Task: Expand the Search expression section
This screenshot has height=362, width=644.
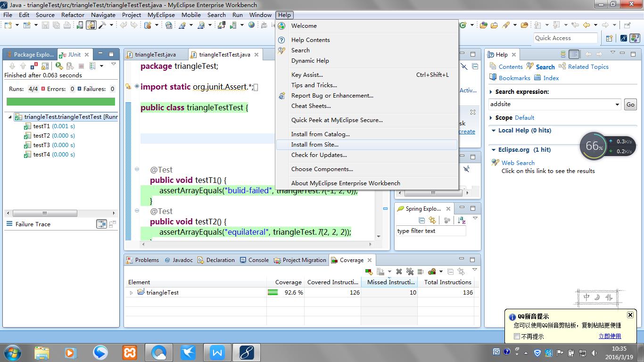Action: coord(491,92)
